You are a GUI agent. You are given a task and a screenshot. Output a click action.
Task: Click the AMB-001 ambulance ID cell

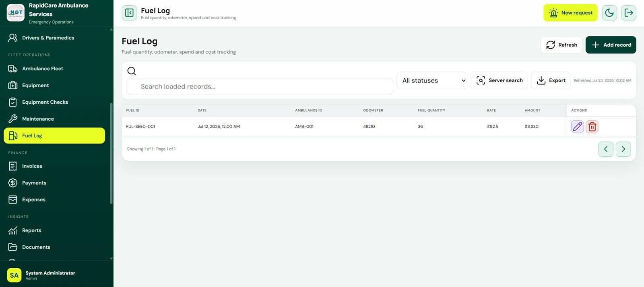[x=304, y=127]
